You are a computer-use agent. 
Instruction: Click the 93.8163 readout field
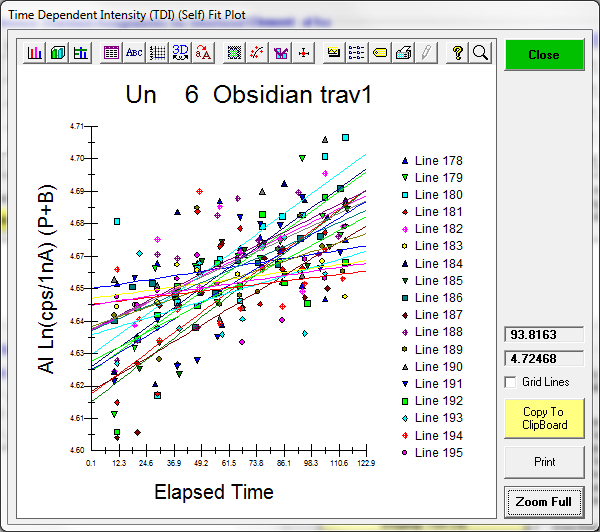[543, 336]
